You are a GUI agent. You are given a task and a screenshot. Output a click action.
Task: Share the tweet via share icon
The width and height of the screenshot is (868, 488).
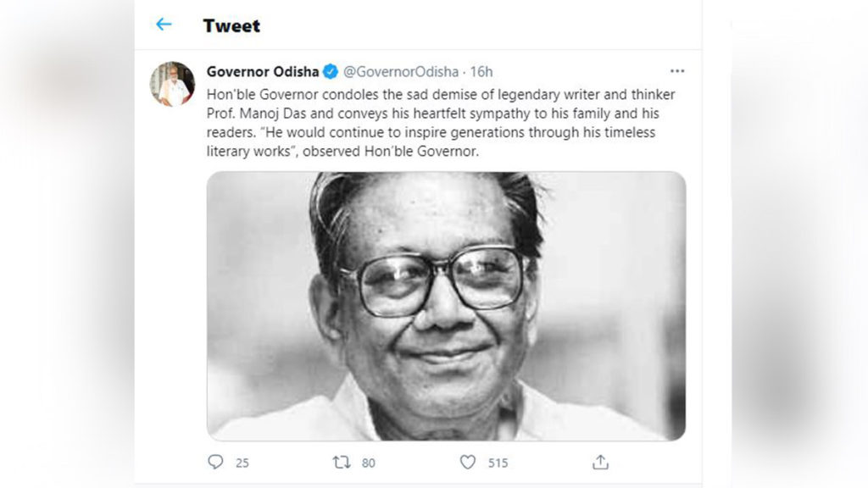tap(601, 462)
